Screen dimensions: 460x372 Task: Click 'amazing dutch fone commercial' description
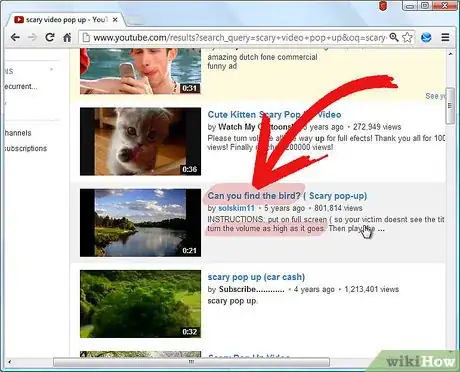click(x=262, y=57)
